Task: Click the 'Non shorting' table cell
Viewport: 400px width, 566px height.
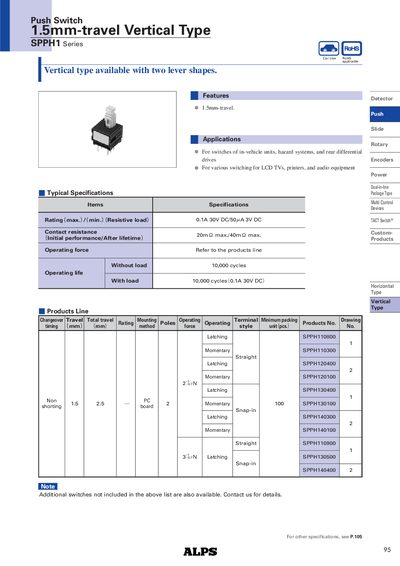Action: click(x=52, y=404)
